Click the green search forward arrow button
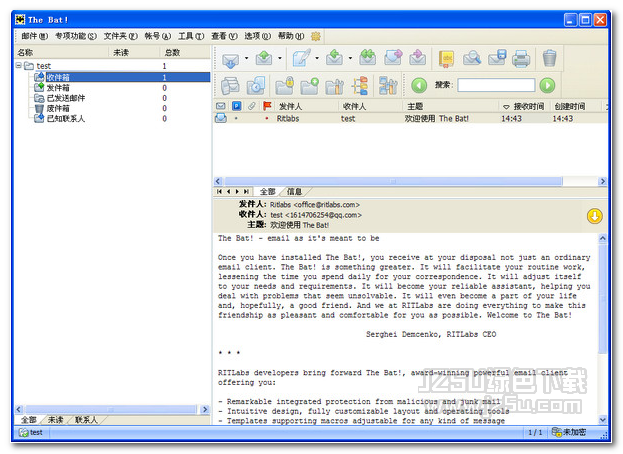Image resolution: width=623 pixels, height=454 pixels. pyautogui.click(x=548, y=85)
